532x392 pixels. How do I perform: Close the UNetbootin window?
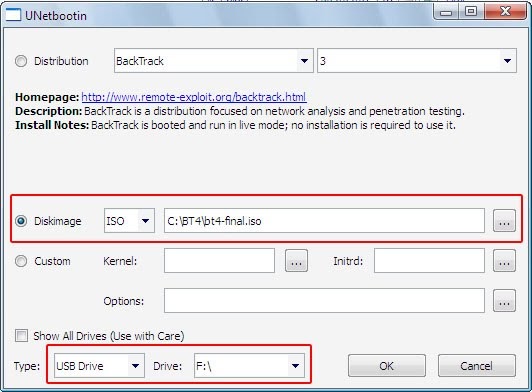(505, 12)
